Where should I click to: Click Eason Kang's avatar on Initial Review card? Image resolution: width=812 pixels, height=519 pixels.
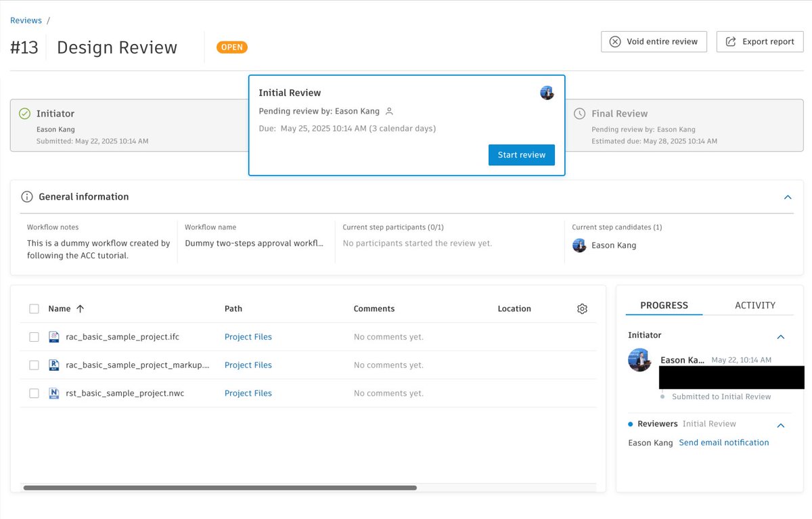[547, 93]
